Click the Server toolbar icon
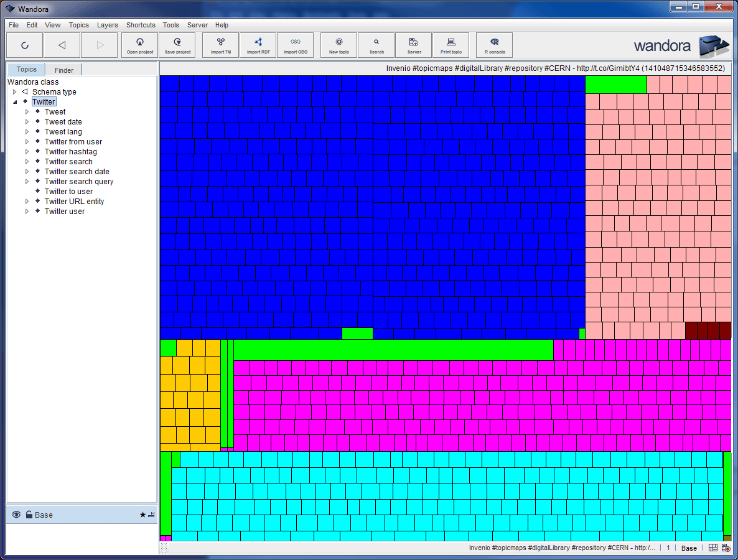 point(414,45)
